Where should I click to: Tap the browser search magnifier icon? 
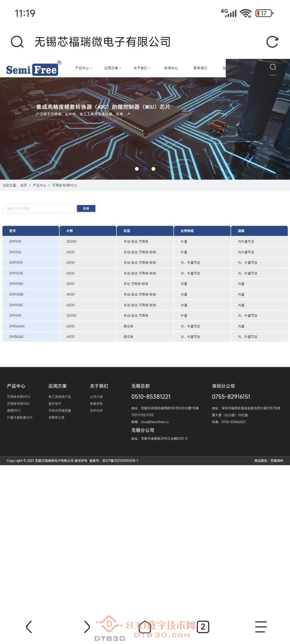pos(17,42)
